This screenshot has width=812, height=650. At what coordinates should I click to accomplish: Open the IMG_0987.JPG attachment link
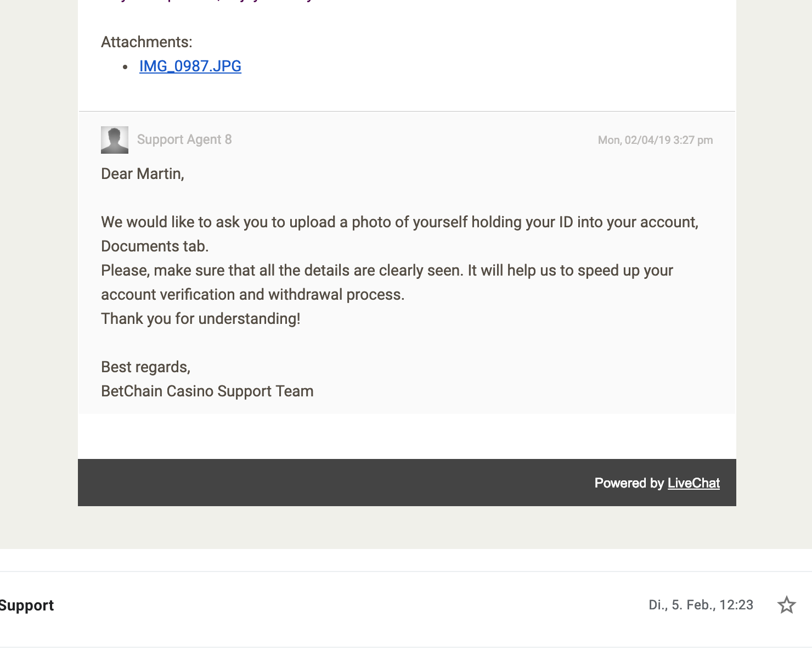coord(190,66)
